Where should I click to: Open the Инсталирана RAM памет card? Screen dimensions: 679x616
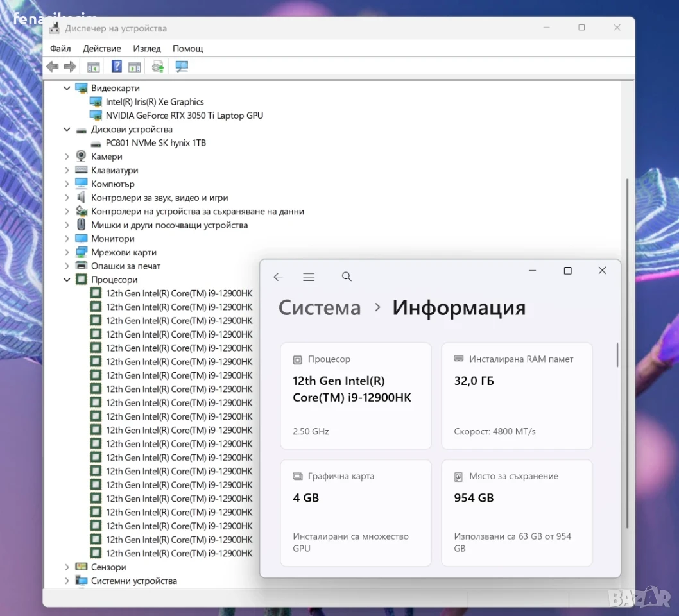click(517, 396)
